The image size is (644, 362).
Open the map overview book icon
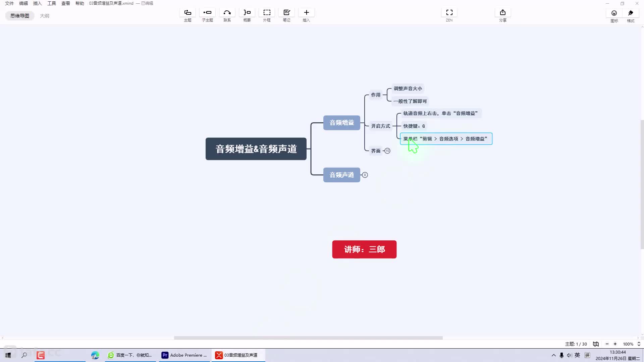[x=596, y=344]
